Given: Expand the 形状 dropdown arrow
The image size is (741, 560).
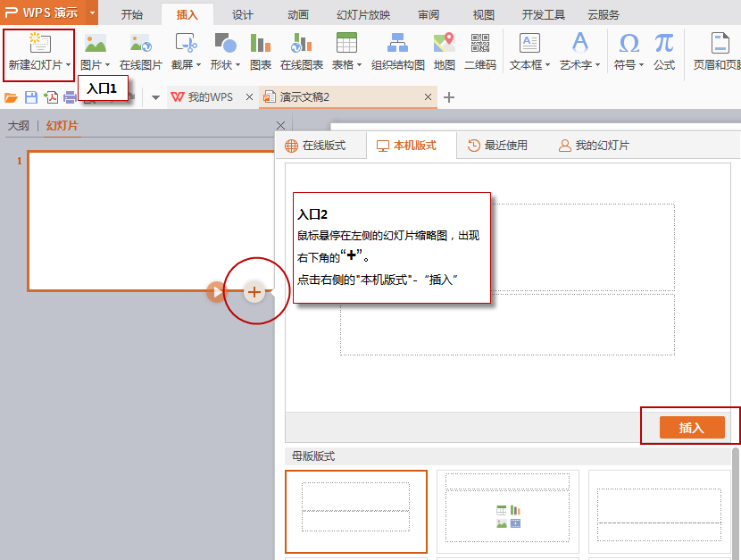Looking at the screenshot, I should [x=237, y=64].
